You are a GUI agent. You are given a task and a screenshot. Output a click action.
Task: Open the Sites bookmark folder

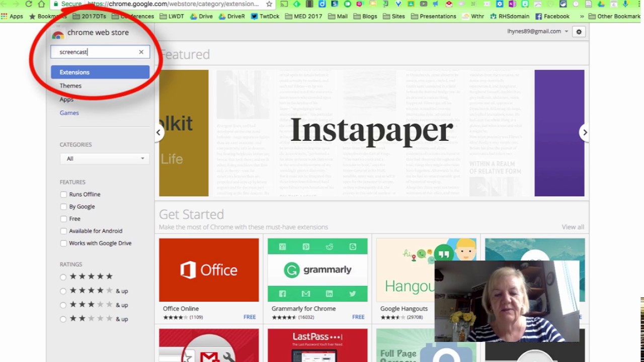pos(393,16)
